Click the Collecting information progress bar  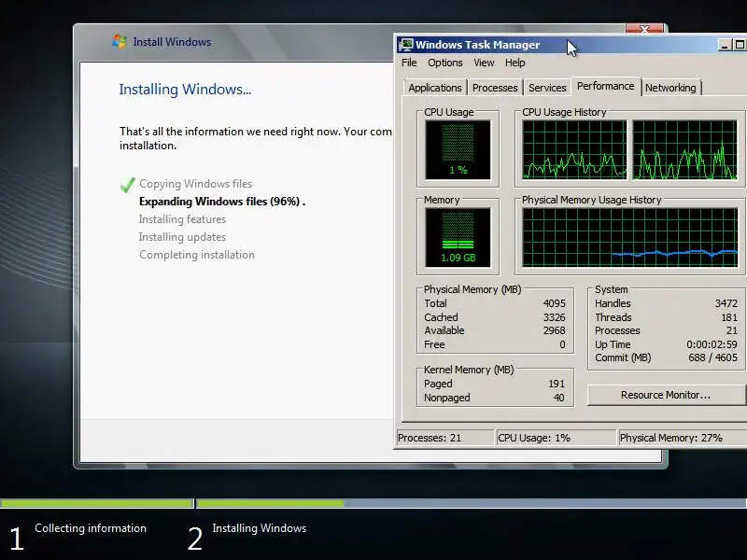pyautogui.click(x=96, y=503)
